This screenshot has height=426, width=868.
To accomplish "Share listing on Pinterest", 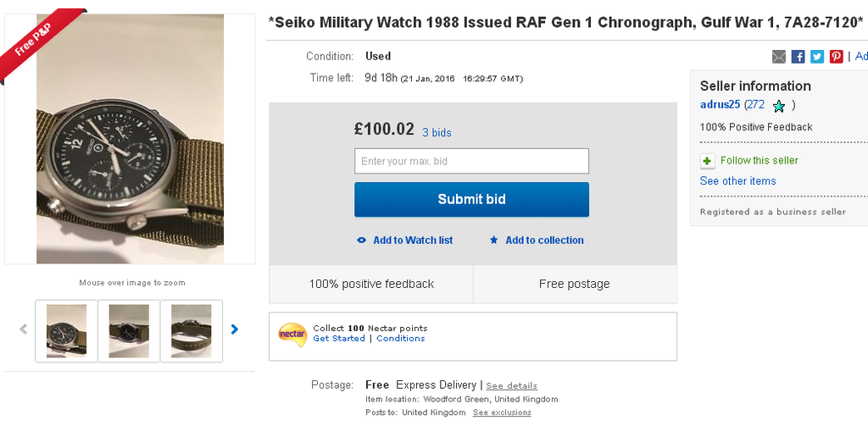I will pyautogui.click(x=837, y=57).
